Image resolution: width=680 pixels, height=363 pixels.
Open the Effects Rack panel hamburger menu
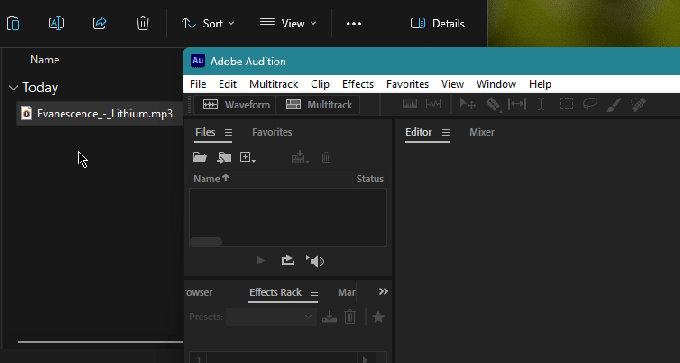click(x=314, y=294)
